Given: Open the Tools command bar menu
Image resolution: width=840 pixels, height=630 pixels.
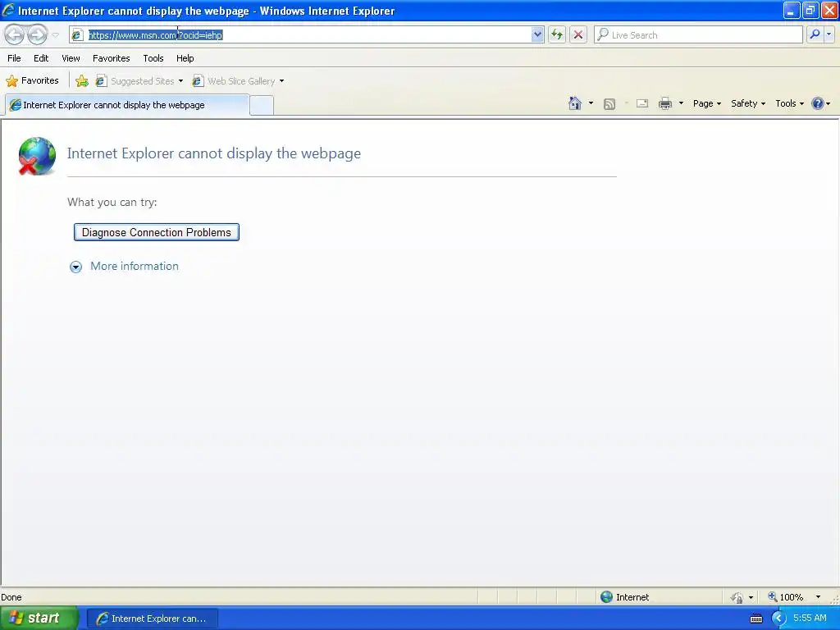Looking at the screenshot, I should pos(789,103).
